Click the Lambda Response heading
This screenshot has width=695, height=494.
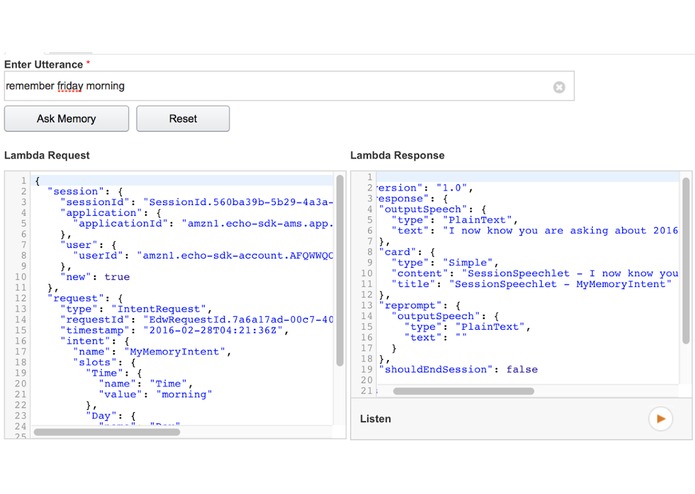[x=398, y=156]
